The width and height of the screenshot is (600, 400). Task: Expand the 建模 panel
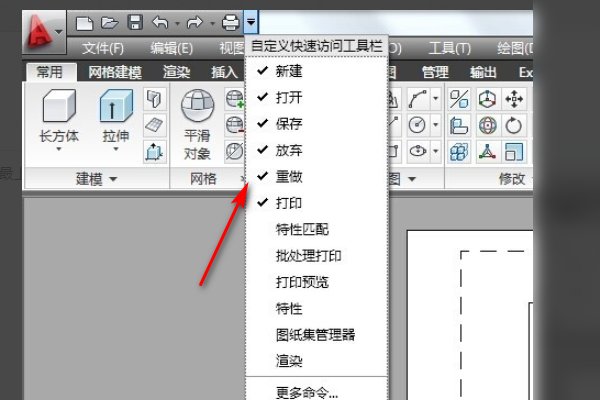(96, 179)
